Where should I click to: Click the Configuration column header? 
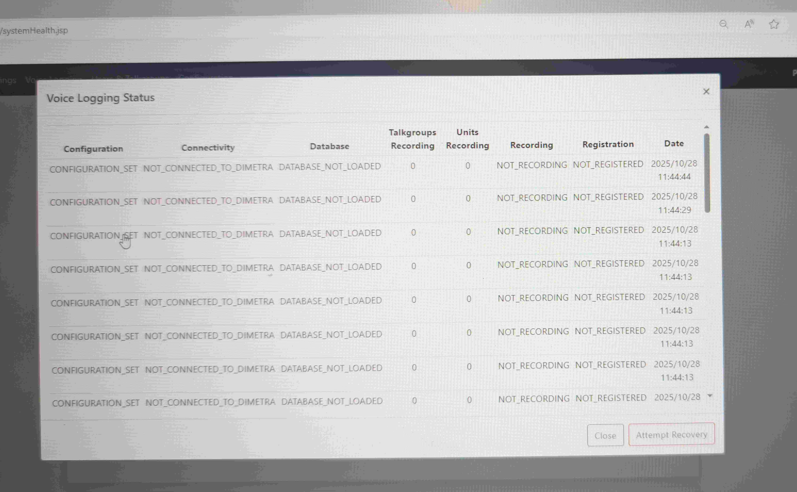[93, 149]
